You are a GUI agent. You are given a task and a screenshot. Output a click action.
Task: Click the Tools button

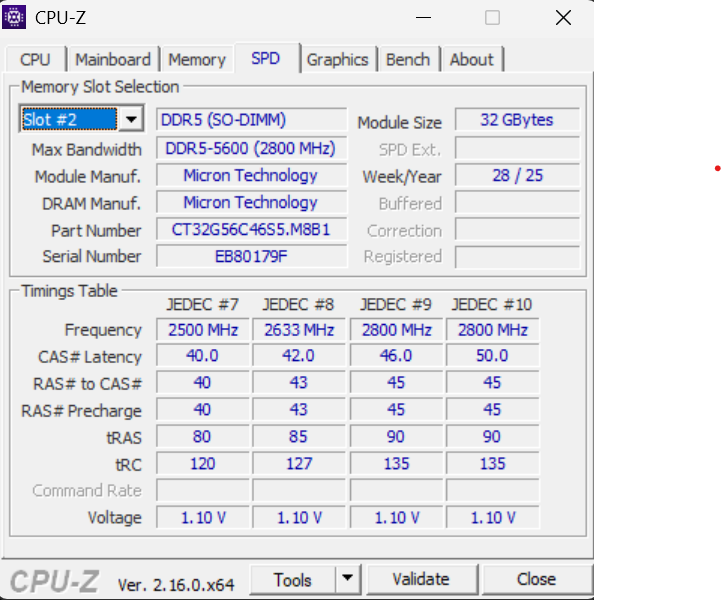click(x=293, y=579)
